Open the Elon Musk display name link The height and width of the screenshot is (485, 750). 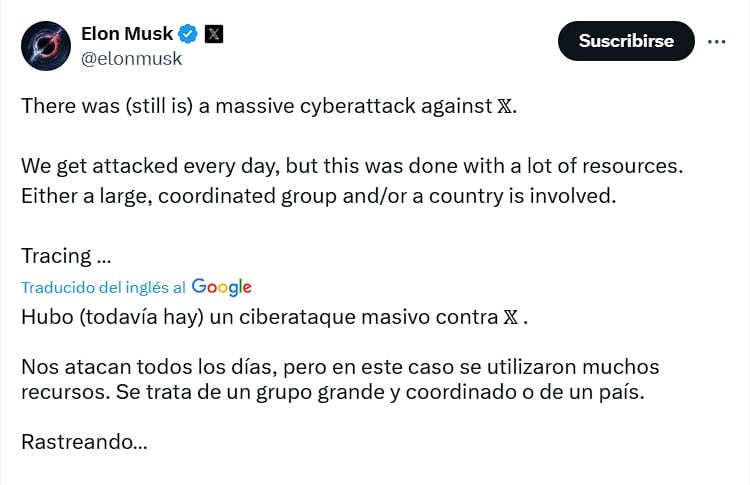pos(126,34)
